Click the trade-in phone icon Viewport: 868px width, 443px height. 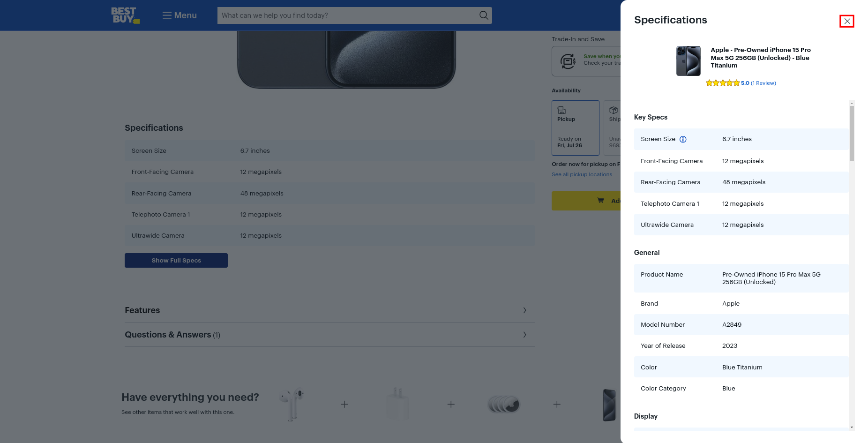[x=568, y=61]
